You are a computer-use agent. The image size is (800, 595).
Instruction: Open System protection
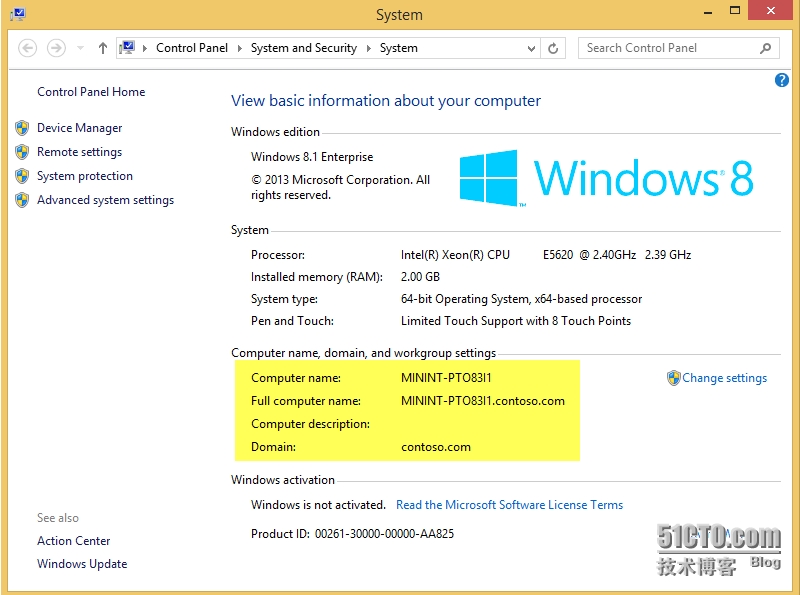[x=85, y=176]
